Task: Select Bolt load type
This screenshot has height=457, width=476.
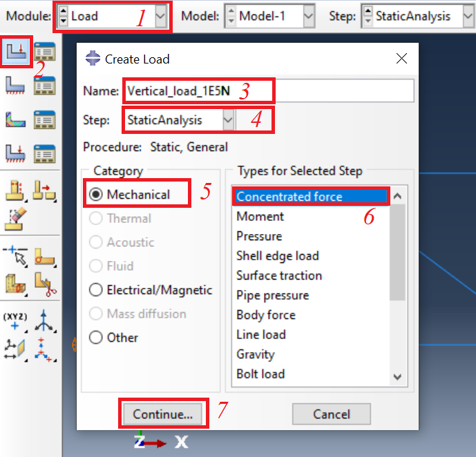Action: [311, 374]
